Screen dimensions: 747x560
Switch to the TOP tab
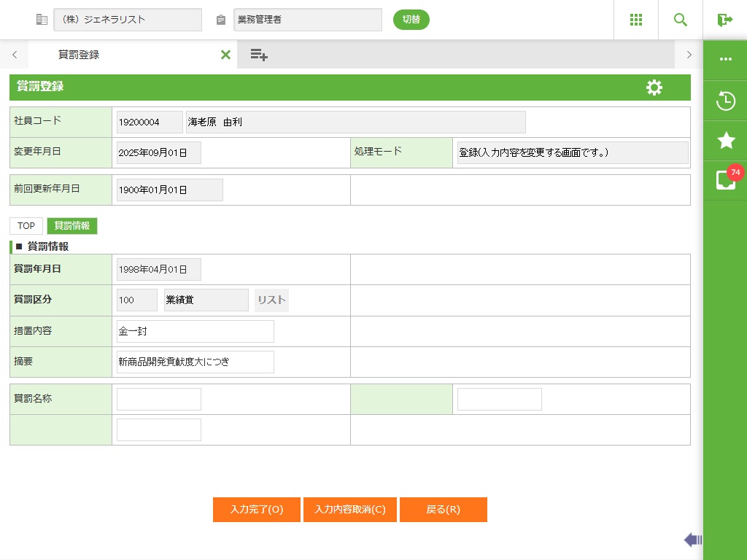pos(26,226)
